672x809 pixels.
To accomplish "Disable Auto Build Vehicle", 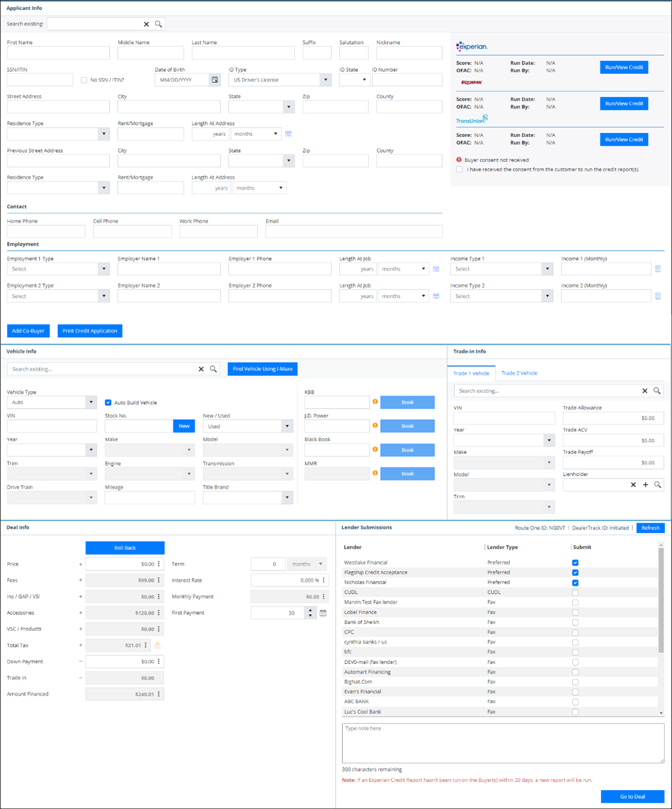I will 109,402.
